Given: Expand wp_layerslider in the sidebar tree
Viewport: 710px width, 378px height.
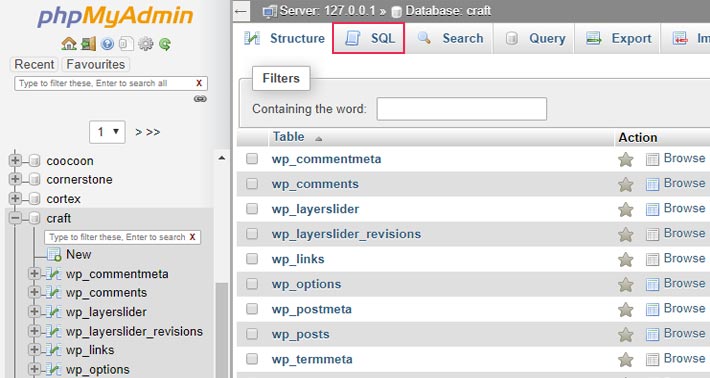Looking at the screenshot, I should coord(34,311).
